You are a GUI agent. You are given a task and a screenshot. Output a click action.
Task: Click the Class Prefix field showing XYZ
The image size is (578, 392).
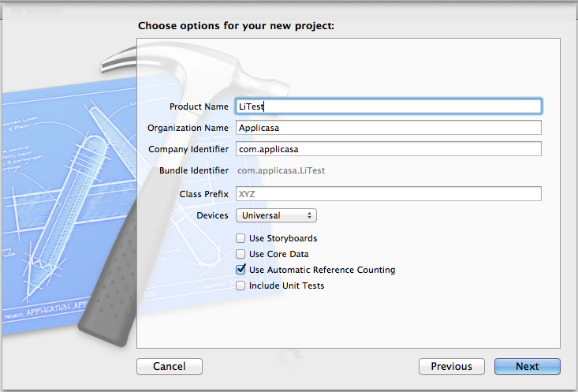coord(389,193)
